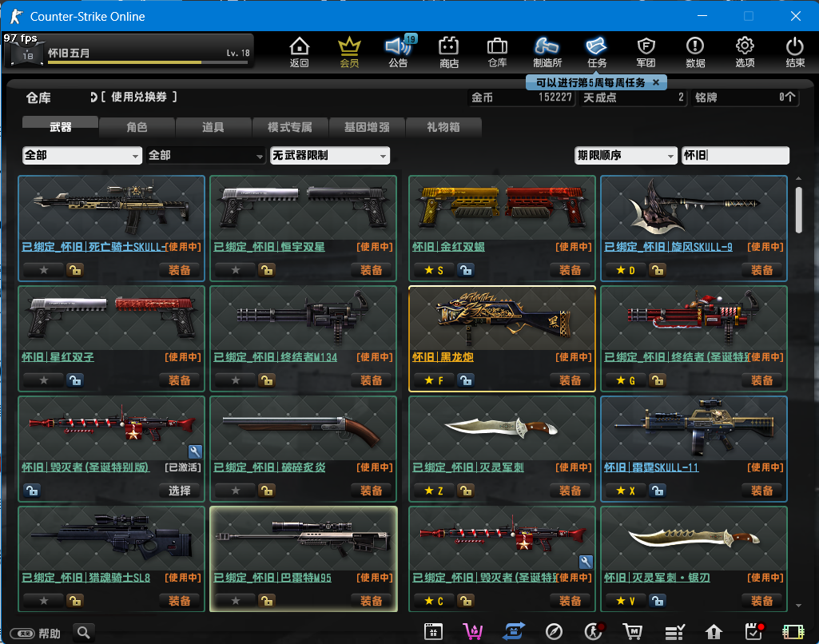Switch to the 礼物箱 tab
This screenshot has width=819, height=644.
point(443,127)
